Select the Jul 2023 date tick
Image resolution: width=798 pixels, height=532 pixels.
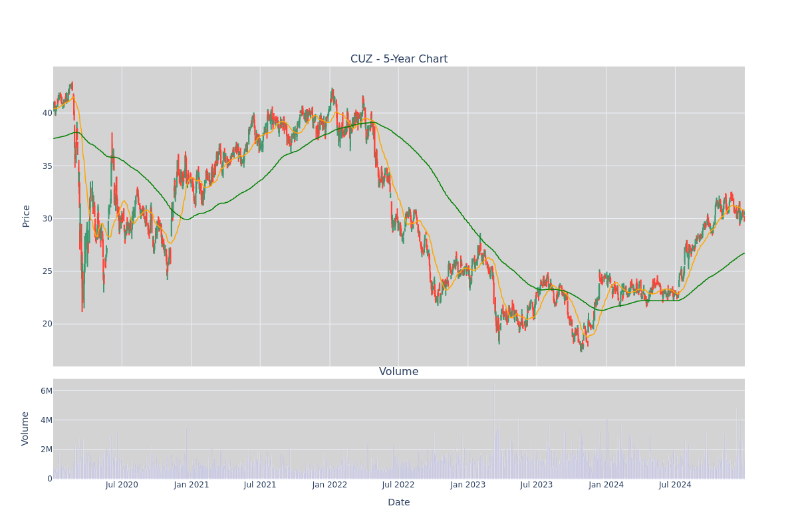click(537, 485)
